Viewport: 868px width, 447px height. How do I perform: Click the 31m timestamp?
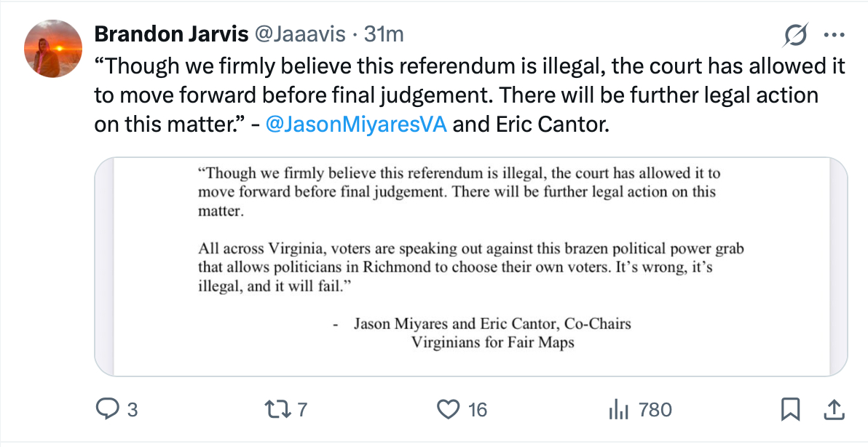click(x=383, y=34)
